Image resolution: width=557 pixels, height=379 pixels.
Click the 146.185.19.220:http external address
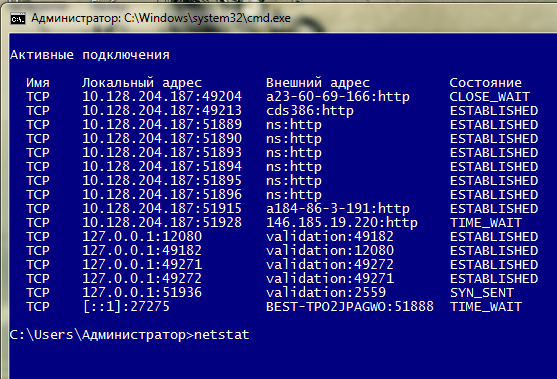[342, 223]
